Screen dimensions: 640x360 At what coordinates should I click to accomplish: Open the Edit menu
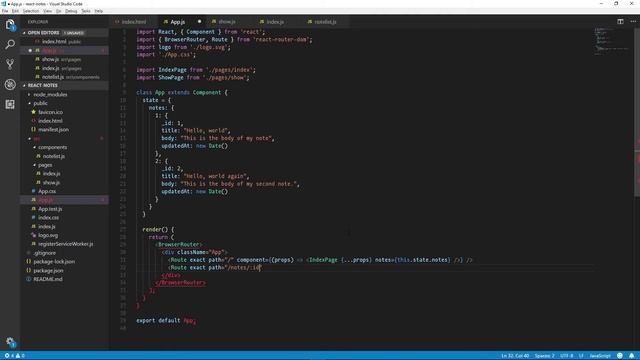(x=16, y=11)
